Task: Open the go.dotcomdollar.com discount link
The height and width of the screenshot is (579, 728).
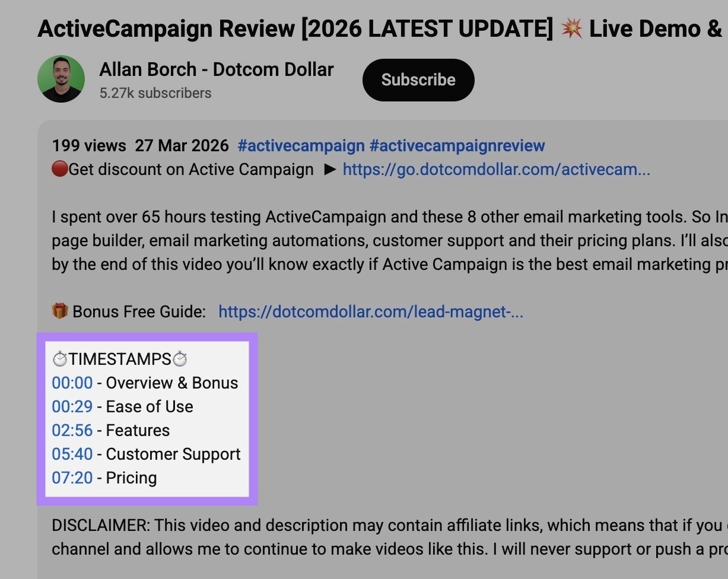Action: [497, 170]
